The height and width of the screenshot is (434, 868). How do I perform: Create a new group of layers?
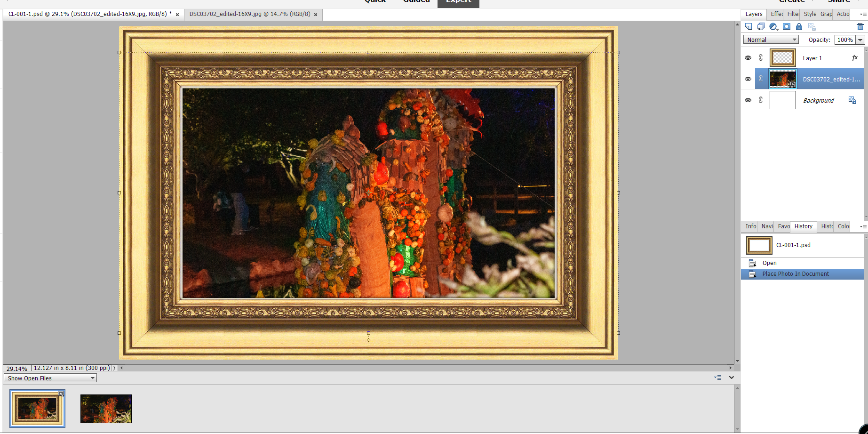(761, 26)
